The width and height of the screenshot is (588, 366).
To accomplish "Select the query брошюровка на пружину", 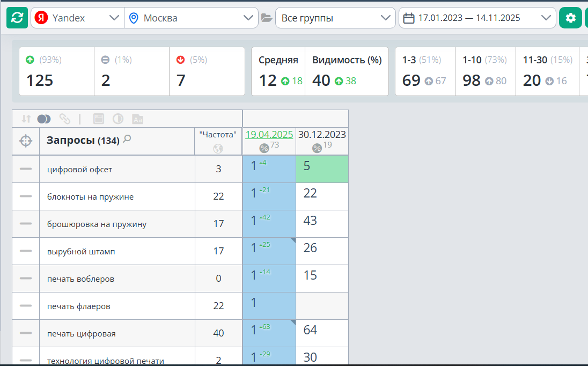I will 97,224.
